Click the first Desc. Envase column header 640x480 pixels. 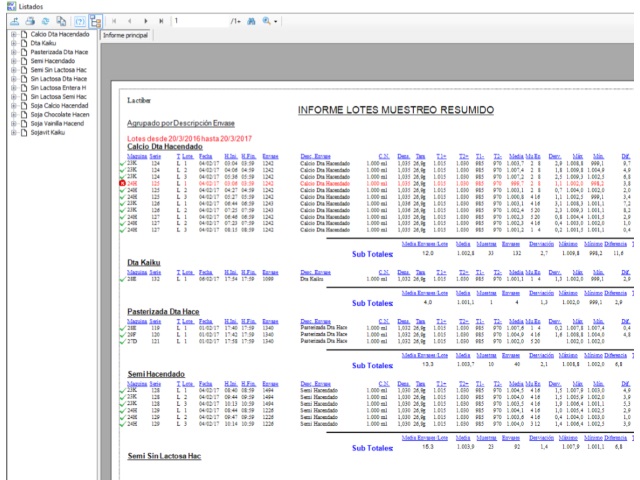pos(315,156)
